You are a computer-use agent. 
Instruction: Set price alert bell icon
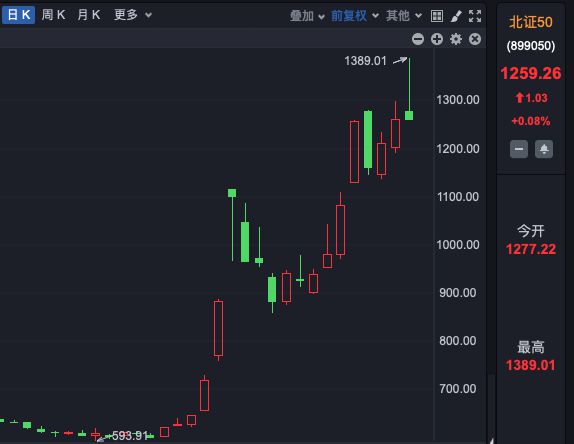tap(544, 149)
